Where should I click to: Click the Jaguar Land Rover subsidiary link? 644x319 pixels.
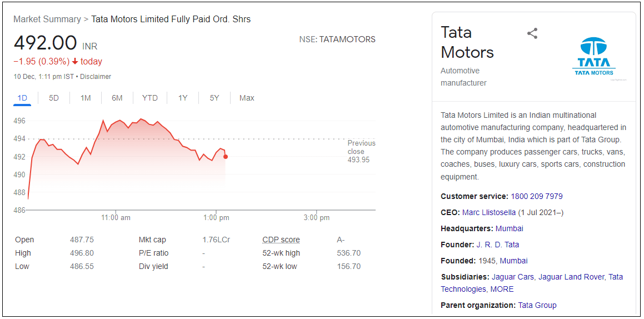[x=571, y=277]
